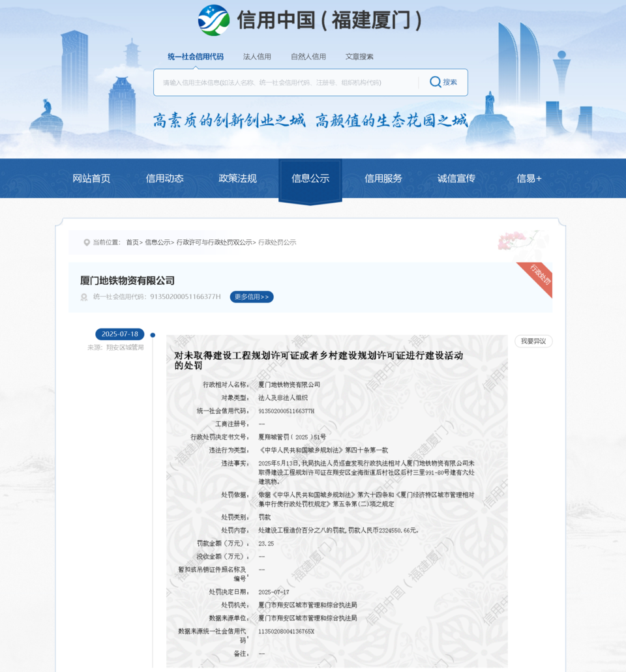Click the icon beside 统一社会信用代码

pos(83,297)
